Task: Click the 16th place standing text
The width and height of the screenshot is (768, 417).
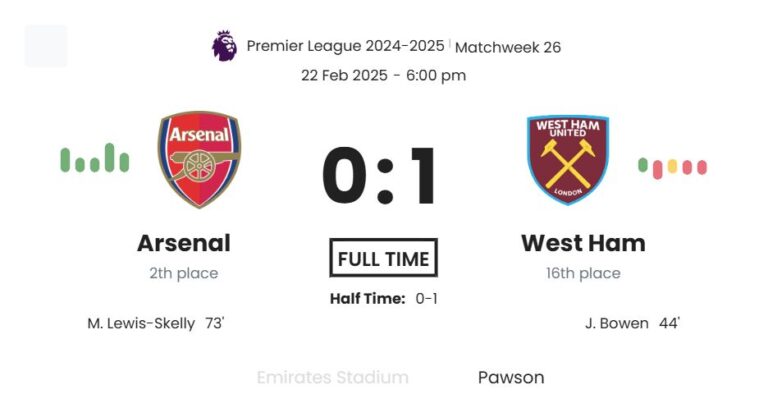Action: 583,273
